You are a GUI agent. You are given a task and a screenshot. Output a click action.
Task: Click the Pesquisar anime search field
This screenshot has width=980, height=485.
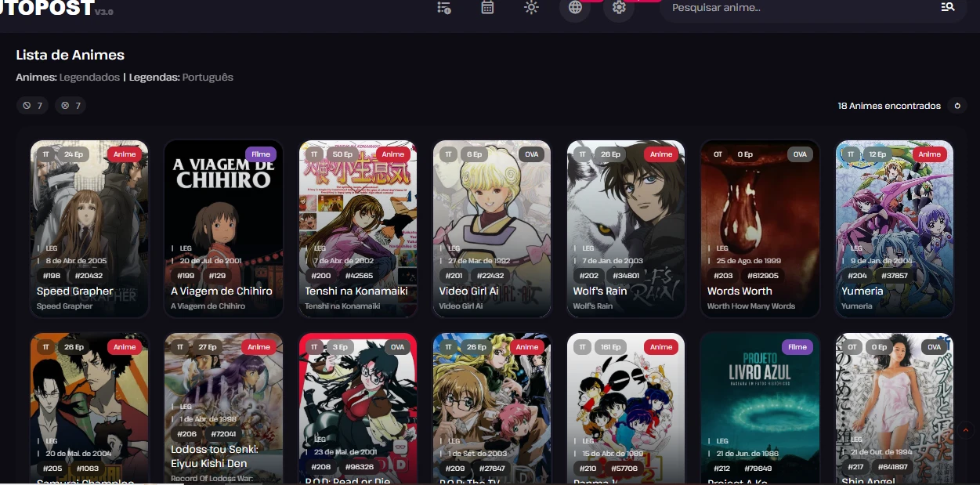click(x=799, y=8)
